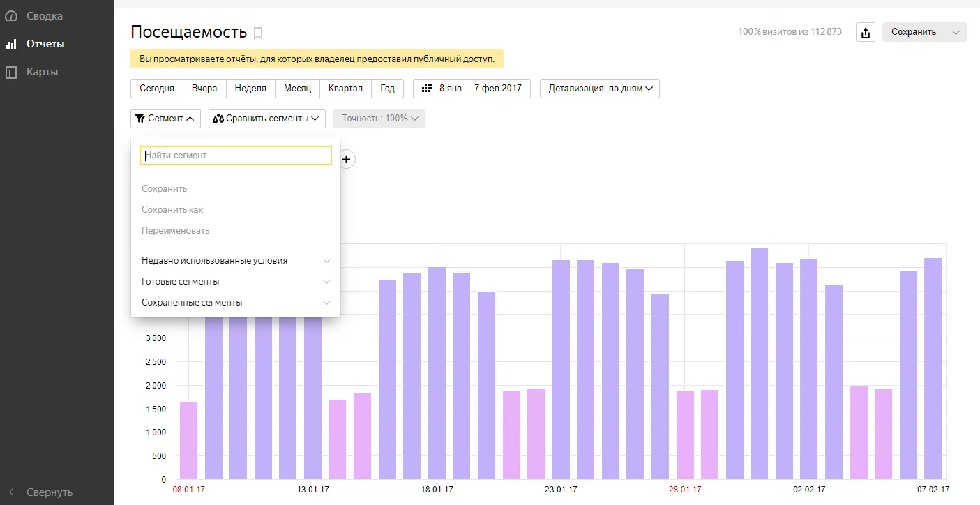The image size is (980, 505).
Task: Click the funnel icon on Сегмент button
Action: coord(140,119)
